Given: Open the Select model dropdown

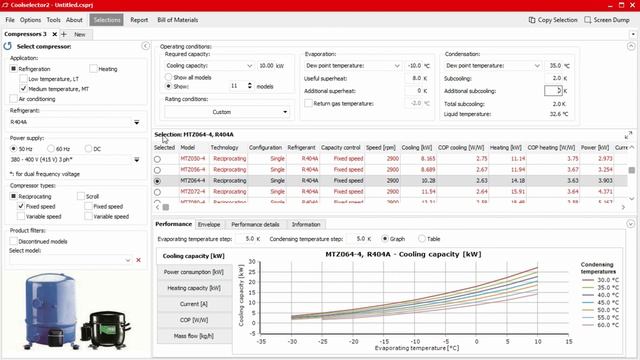Looking at the screenshot, I should (127, 260).
